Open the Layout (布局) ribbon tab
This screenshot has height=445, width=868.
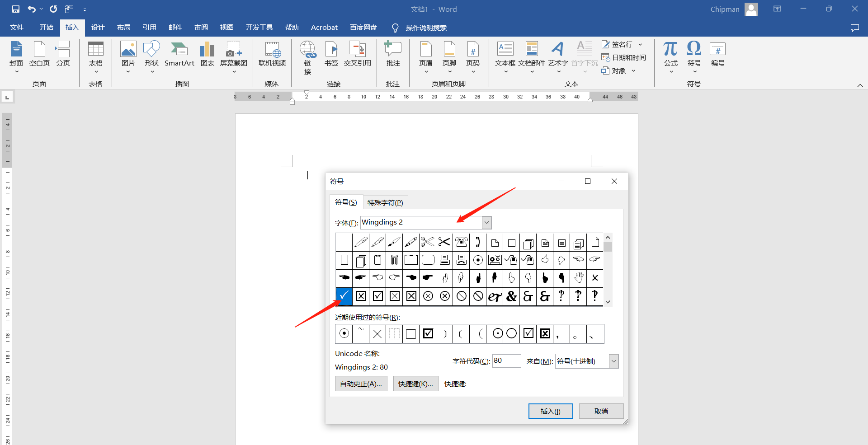pos(123,28)
